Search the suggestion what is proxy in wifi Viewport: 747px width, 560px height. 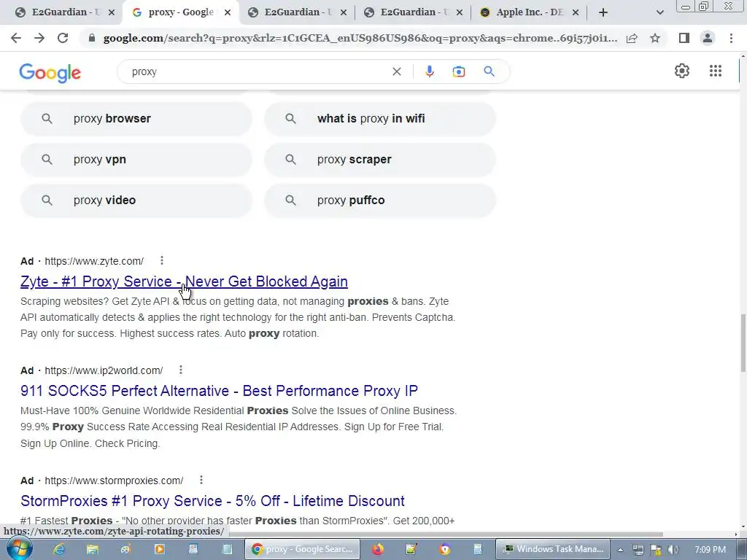(x=380, y=119)
